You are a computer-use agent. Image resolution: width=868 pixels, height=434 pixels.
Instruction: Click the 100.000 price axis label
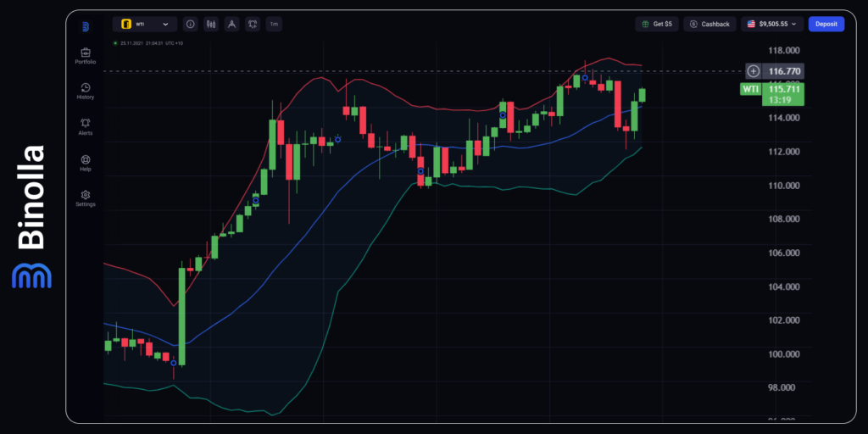(784, 354)
